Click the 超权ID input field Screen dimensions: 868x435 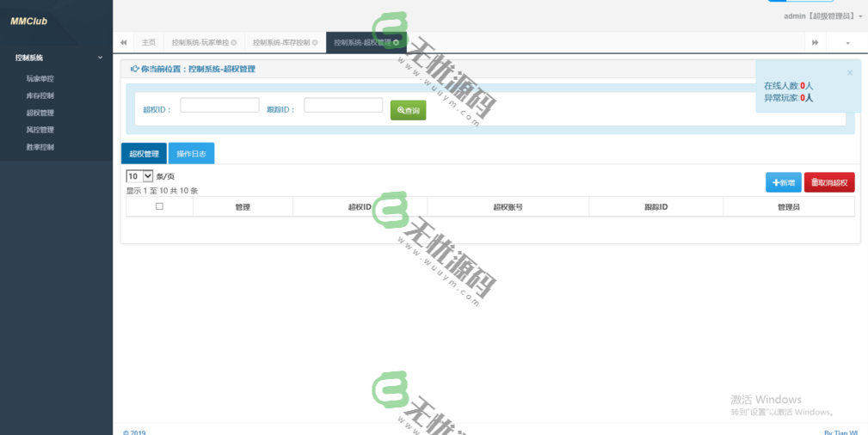point(219,105)
